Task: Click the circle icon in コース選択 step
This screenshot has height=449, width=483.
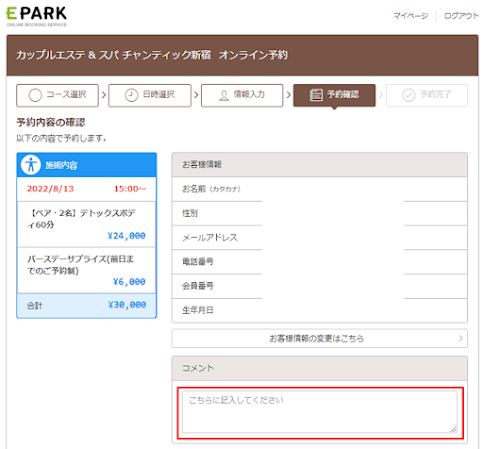Action: pyautogui.click(x=35, y=95)
